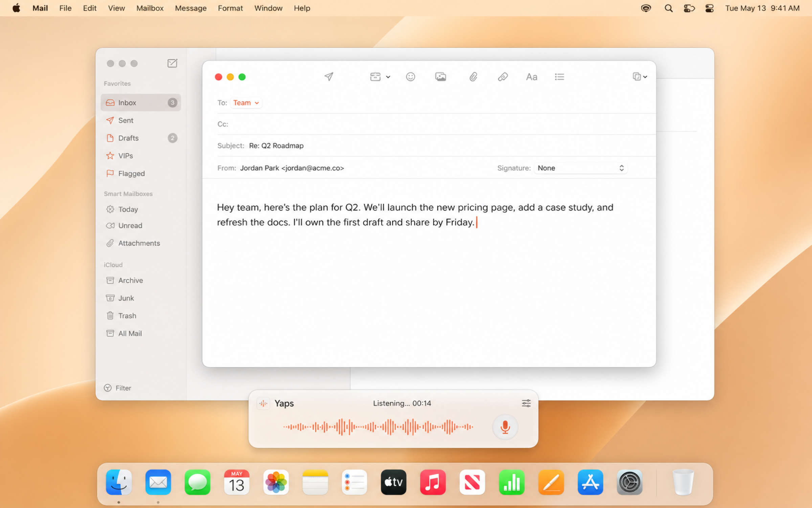Open the Sent mailbox
Screen dimensions: 812x508
pos(141,120)
